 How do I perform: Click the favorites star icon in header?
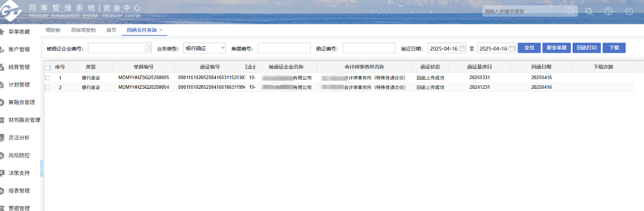[x=589, y=11]
